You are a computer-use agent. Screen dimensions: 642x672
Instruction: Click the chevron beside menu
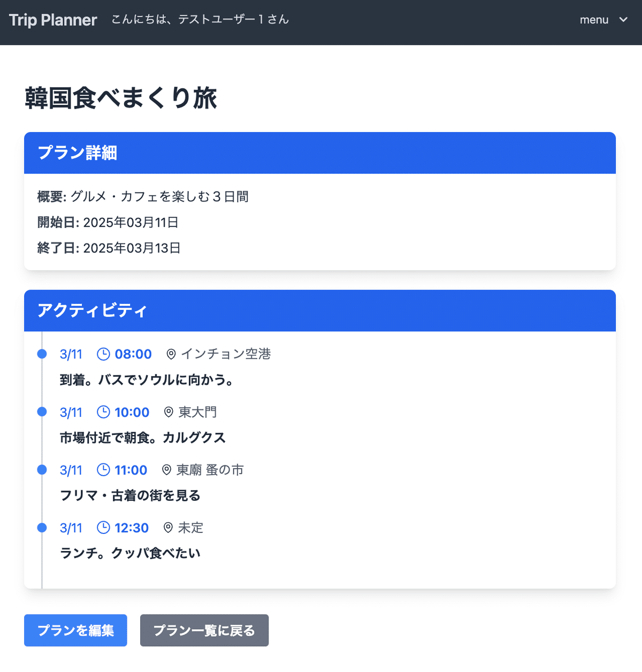[623, 20]
